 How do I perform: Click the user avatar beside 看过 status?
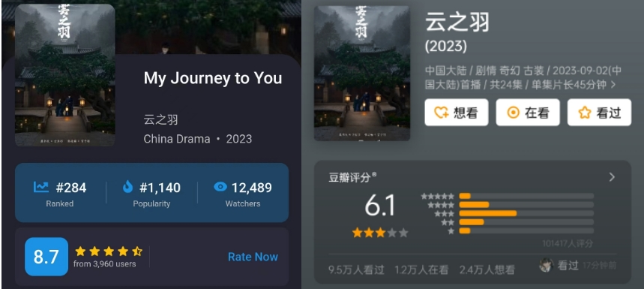tap(547, 265)
